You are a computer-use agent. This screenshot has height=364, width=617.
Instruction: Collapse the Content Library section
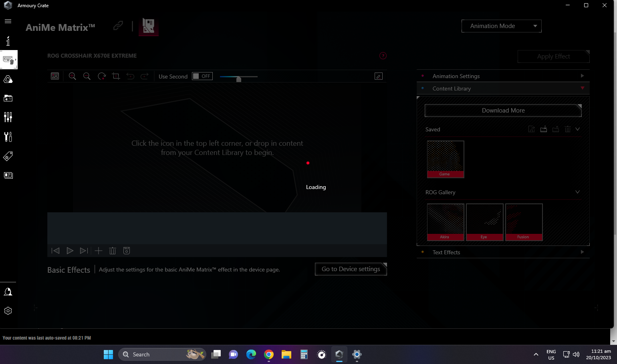point(582,88)
